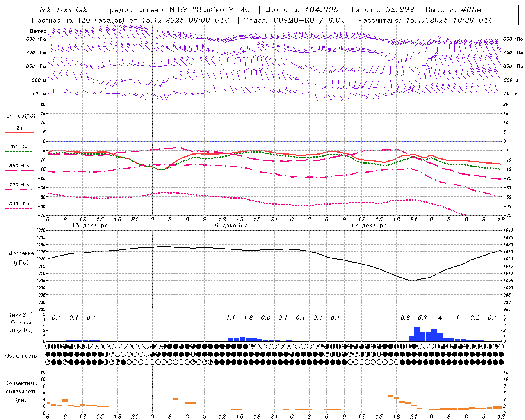Click the Облачность cloudiness label
The height and width of the screenshot is (420, 525).
pos(21,356)
